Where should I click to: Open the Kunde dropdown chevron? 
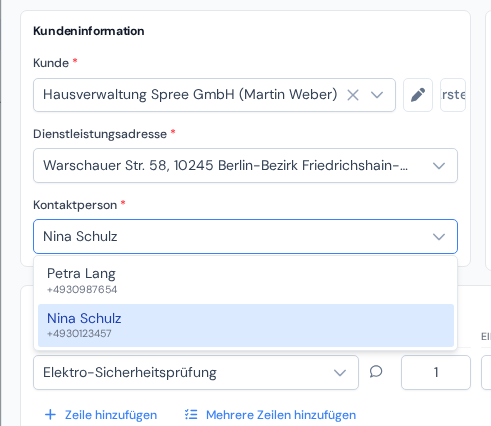click(377, 95)
